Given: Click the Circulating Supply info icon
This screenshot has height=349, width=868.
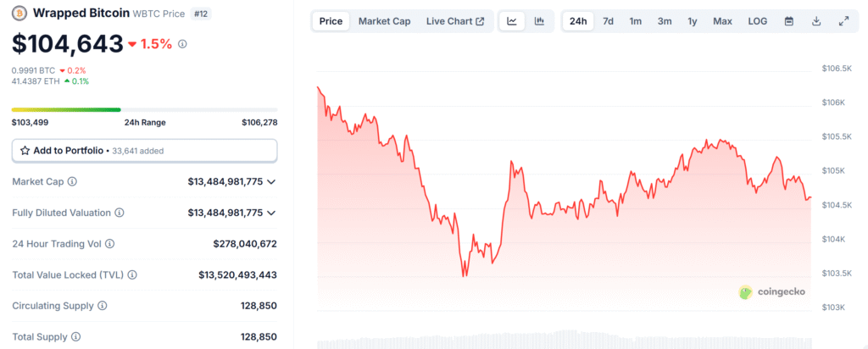Looking at the screenshot, I should coord(103,305).
